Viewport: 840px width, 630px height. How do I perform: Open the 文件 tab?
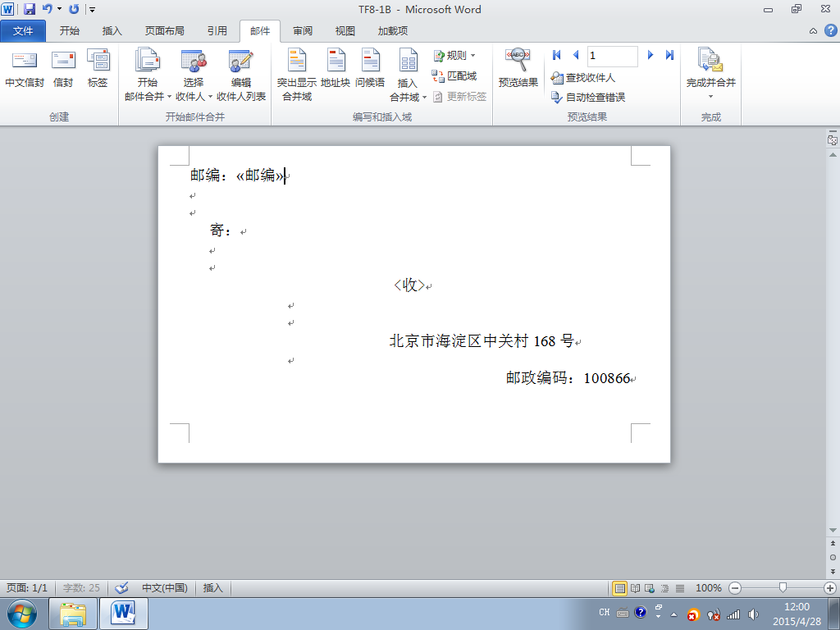pyautogui.click(x=23, y=31)
